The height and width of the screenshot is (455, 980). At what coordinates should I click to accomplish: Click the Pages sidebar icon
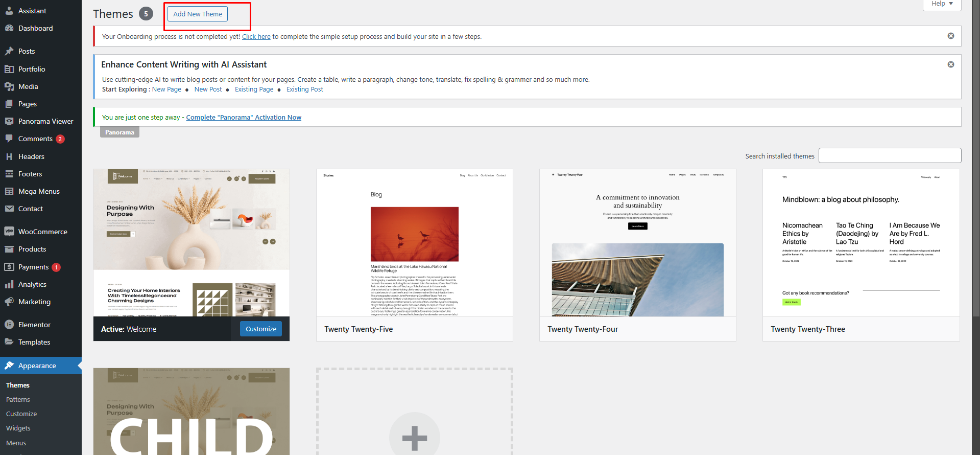(x=9, y=104)
